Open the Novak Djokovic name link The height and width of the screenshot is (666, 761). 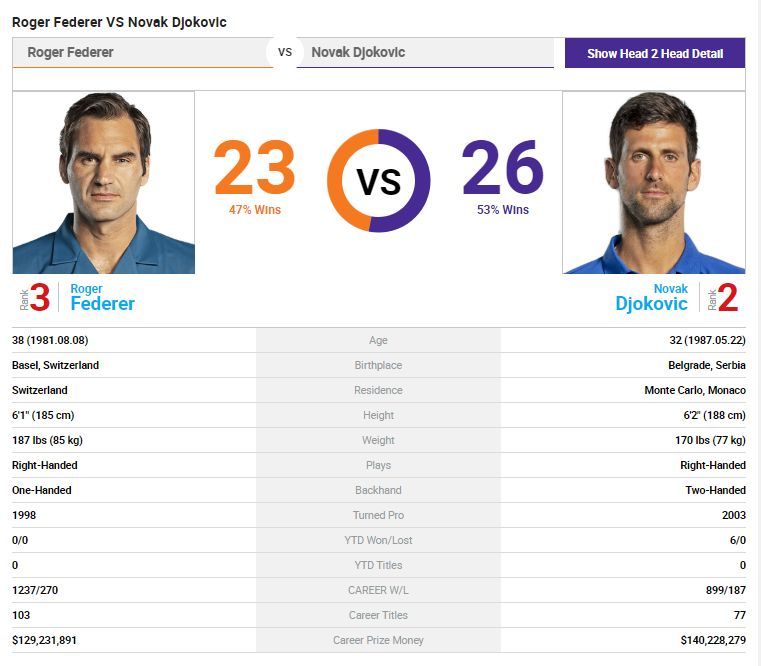(x=652, y=297)
